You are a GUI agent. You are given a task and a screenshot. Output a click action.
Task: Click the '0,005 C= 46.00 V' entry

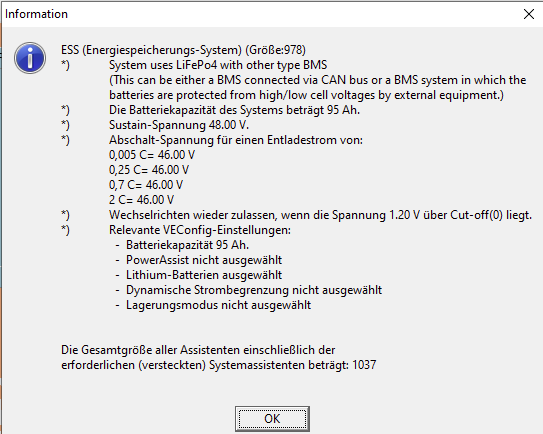coord(152,155)
